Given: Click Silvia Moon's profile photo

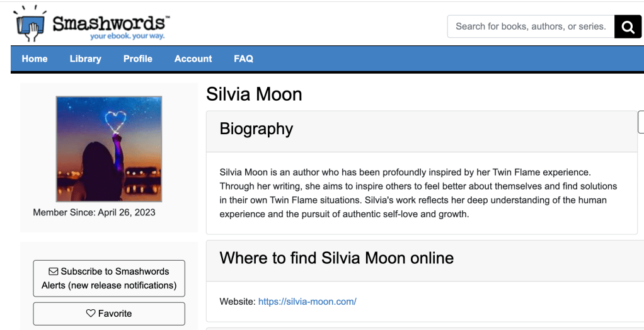Looking at the screenshot, I should (x=109, y=149).
